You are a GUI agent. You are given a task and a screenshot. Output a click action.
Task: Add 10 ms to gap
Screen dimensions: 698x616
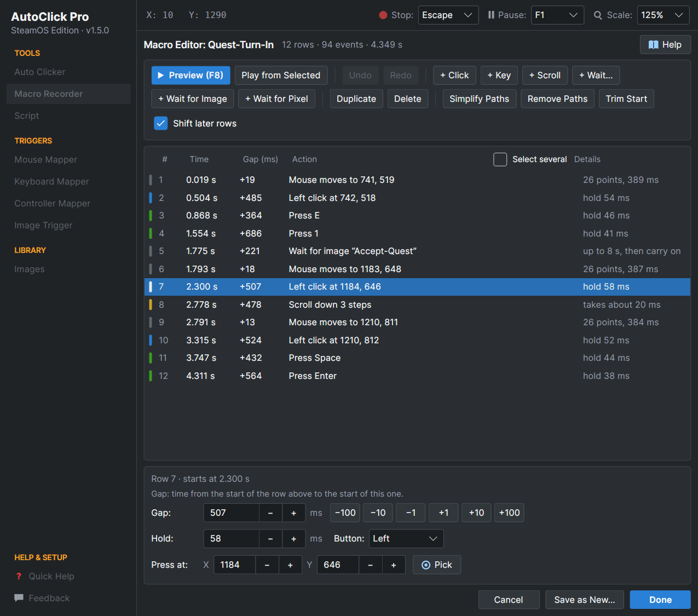pyautogui.click(x=476, y=513)
